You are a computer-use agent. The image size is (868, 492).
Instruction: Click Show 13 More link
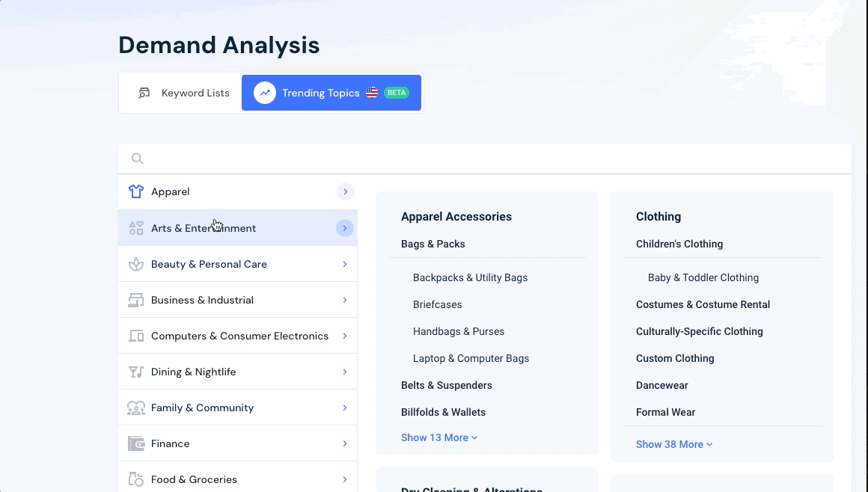click(x=439, y=437)
